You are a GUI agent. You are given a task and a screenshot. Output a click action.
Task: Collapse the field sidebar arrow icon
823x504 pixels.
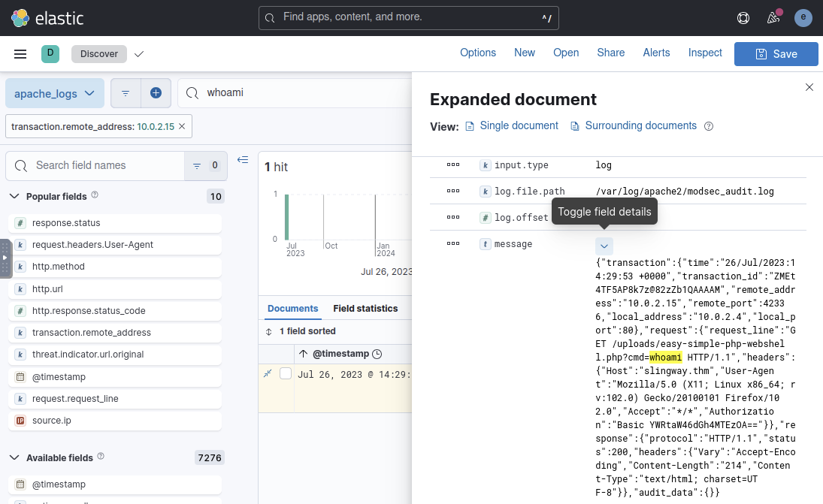tap(242, 159)
